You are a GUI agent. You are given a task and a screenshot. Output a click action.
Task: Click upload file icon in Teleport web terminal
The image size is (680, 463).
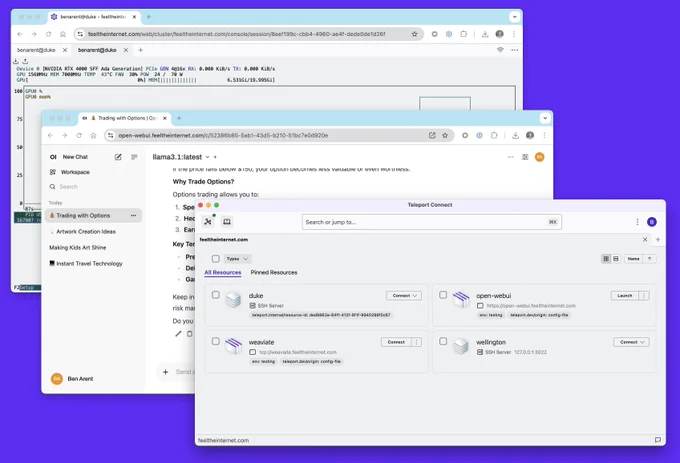click(x=25, y=61)
